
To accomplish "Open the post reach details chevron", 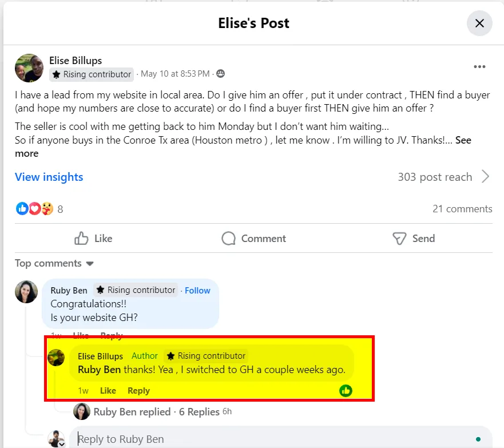I will 485,177.
